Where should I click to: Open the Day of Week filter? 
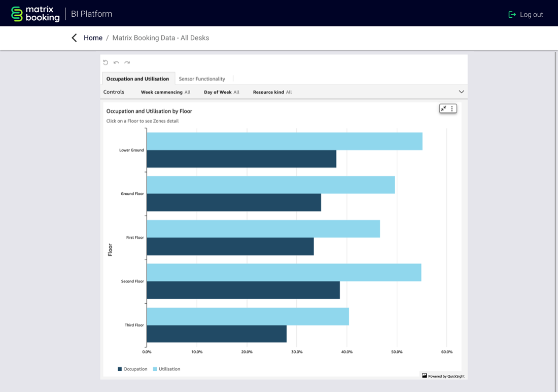pos(221,92)
